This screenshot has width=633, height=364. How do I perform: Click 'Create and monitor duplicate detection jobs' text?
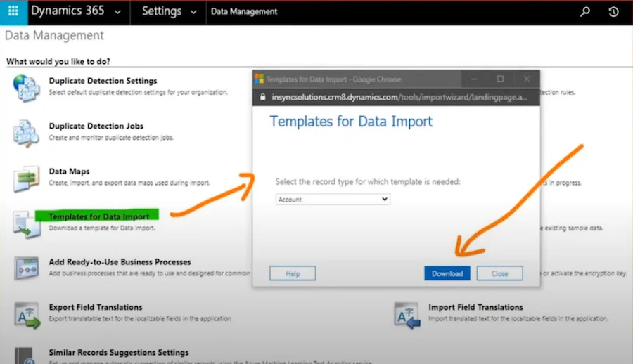click(111, 138)
